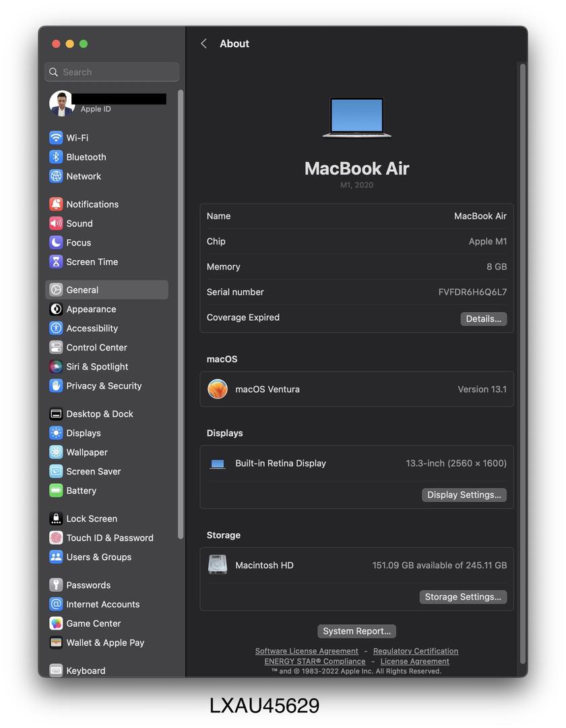The height and width of the screenshot is (728, 566).
Task: Select the Bluetooth icon in sidebar
Action: [56, 157]
